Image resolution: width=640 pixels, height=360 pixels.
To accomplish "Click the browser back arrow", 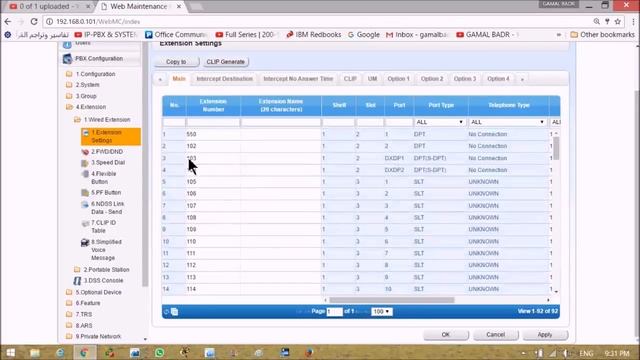I will click(x=8, y=21).
